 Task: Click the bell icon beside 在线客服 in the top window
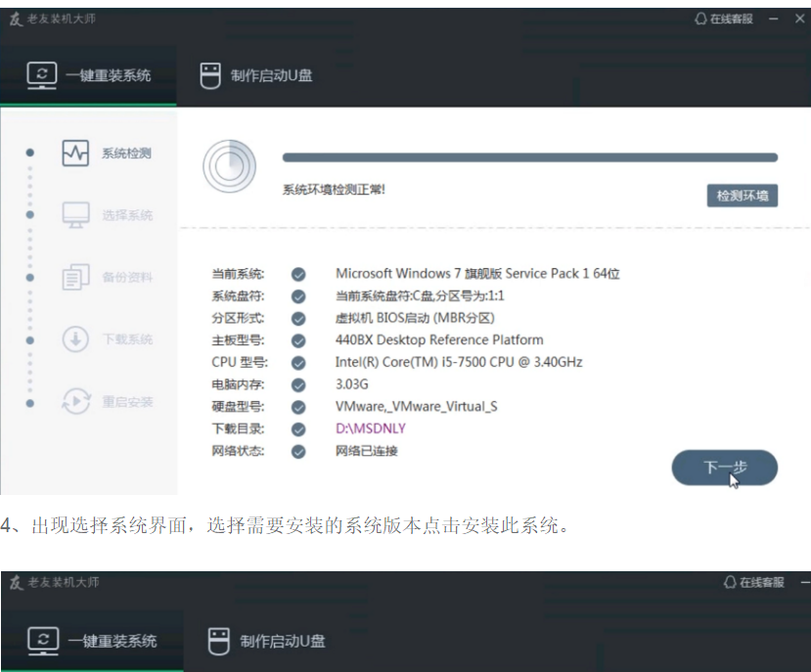[x=700, y=20]
